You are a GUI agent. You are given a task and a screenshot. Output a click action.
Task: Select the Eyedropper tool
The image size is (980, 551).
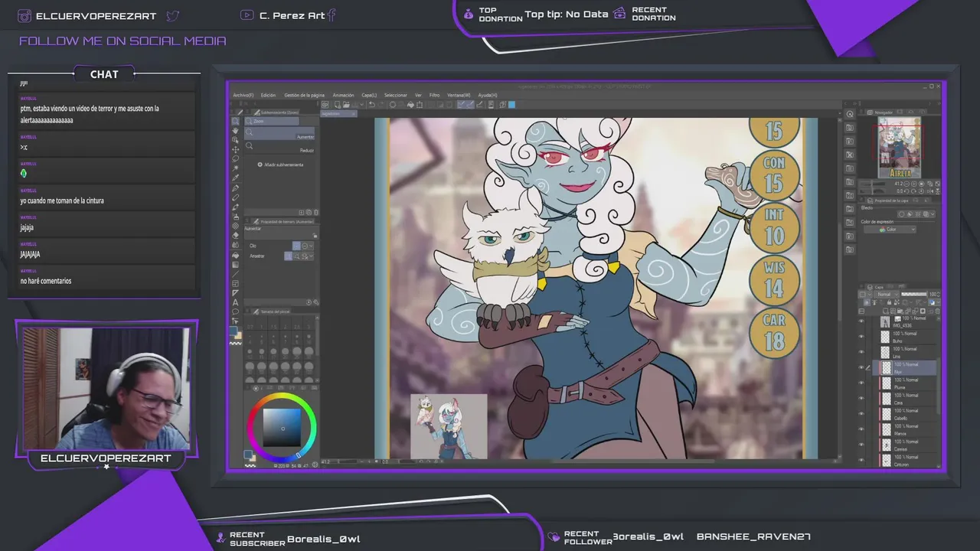[235, 178]
